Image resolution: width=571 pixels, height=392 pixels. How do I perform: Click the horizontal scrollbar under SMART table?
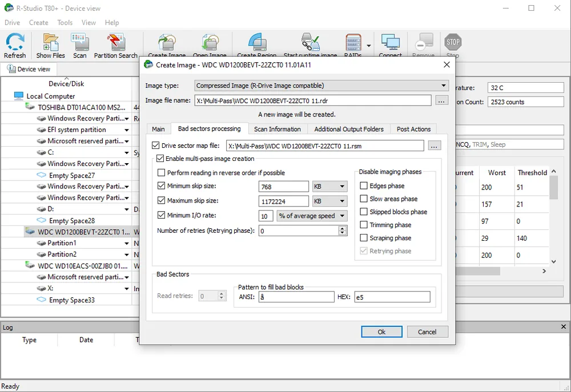pyautogui.click(x=478, y=271)
